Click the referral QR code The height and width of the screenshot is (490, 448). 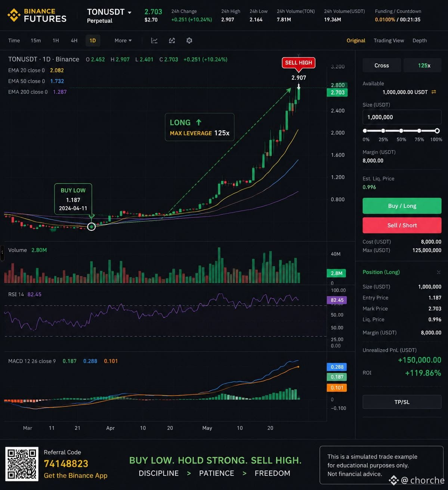[22, 464]
